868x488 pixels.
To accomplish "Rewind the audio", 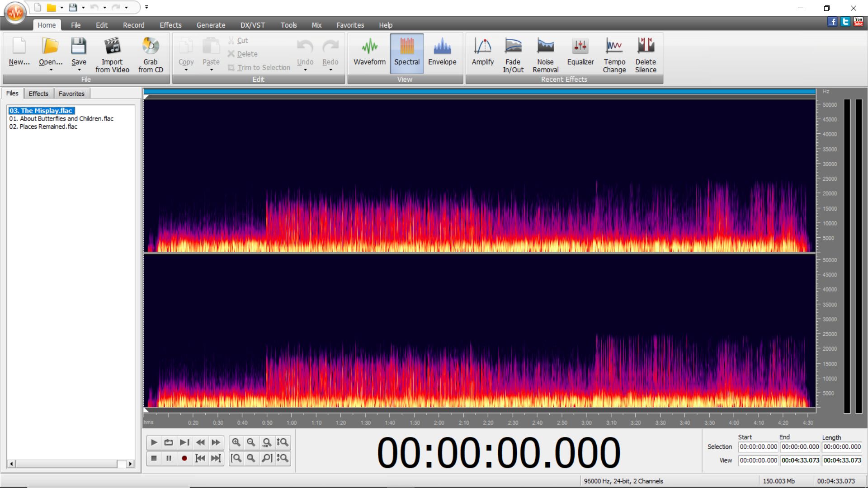I will point(200,442).
